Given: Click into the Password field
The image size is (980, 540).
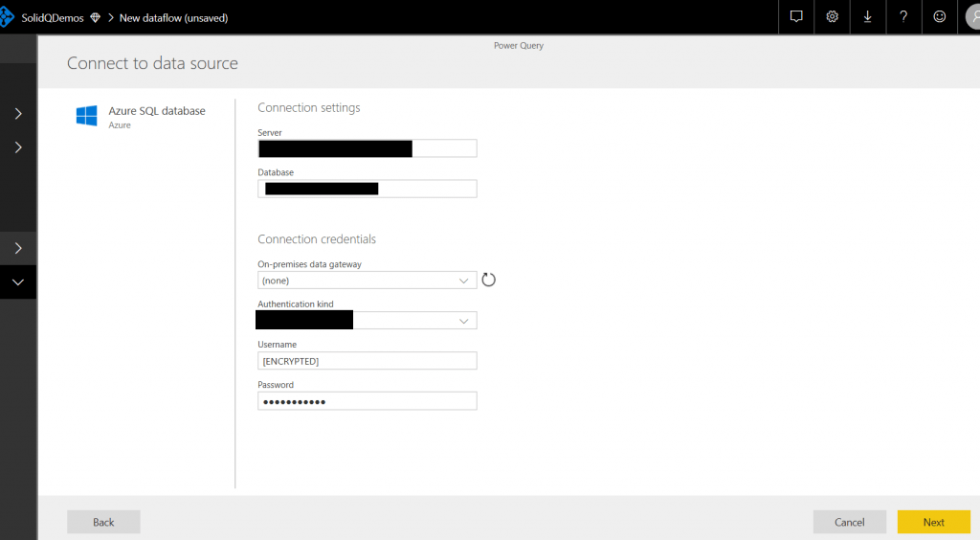Looking at the screenshot, I should click(367, 401).
